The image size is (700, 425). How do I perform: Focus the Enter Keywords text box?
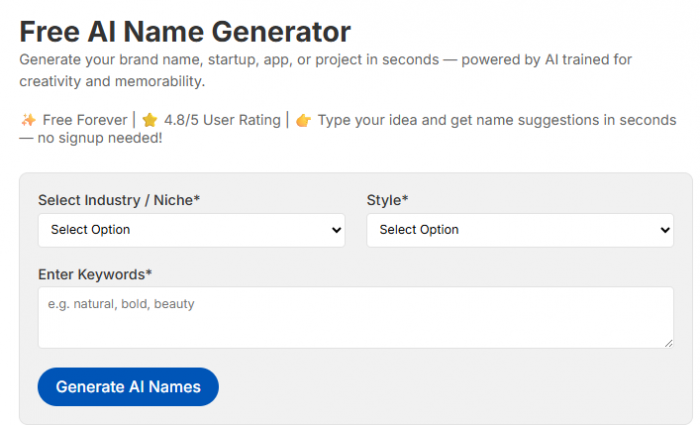[355, 318]
